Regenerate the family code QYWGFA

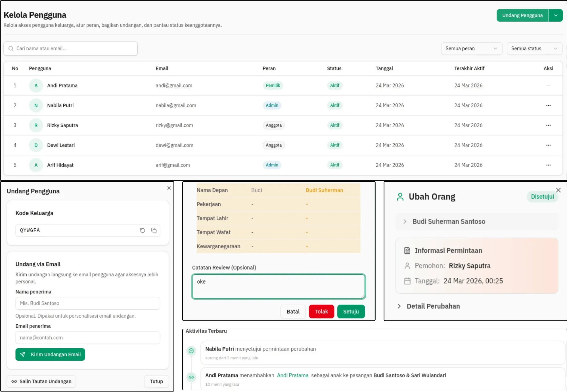pos(143,230)
